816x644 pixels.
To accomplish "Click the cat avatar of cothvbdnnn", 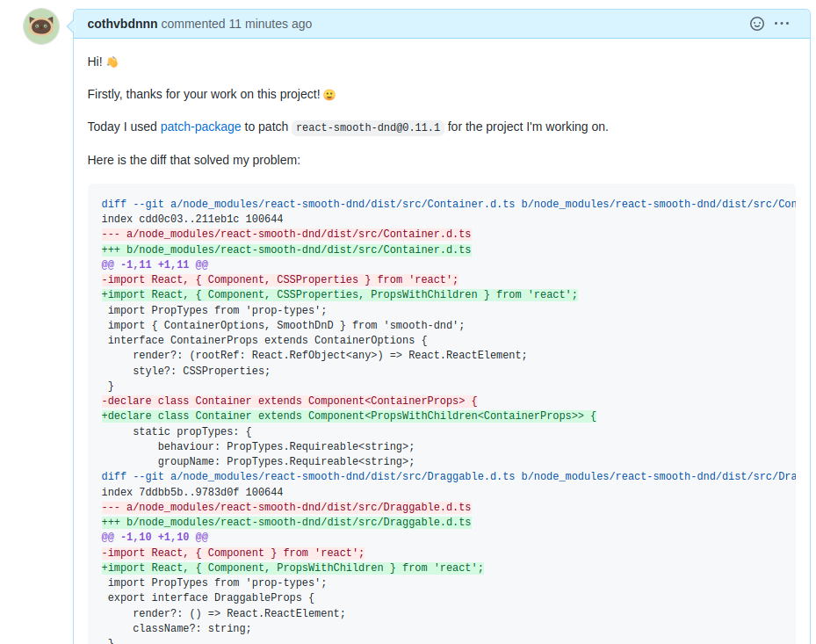I will 41,26.
